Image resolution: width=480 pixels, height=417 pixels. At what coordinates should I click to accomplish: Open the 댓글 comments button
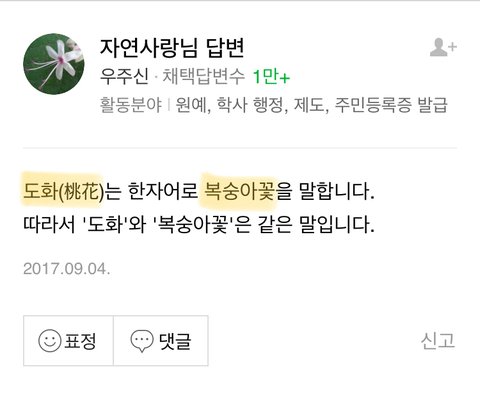pos(161,341)
